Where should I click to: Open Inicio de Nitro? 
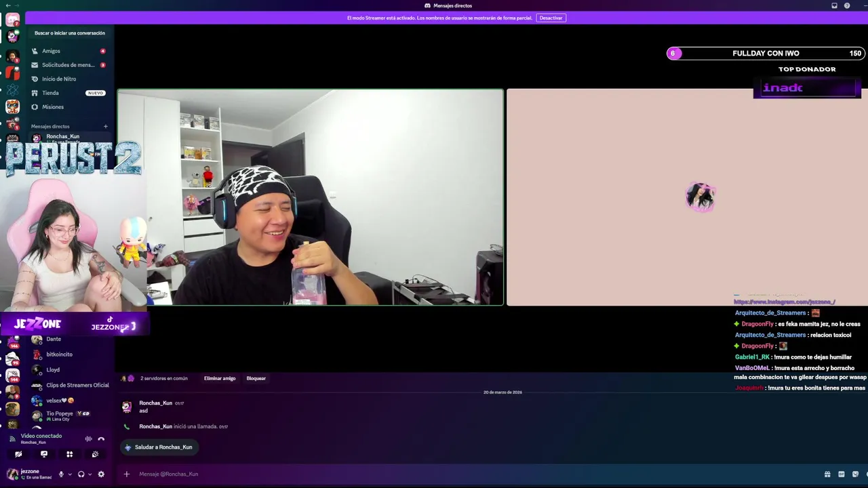coord(68,79)
